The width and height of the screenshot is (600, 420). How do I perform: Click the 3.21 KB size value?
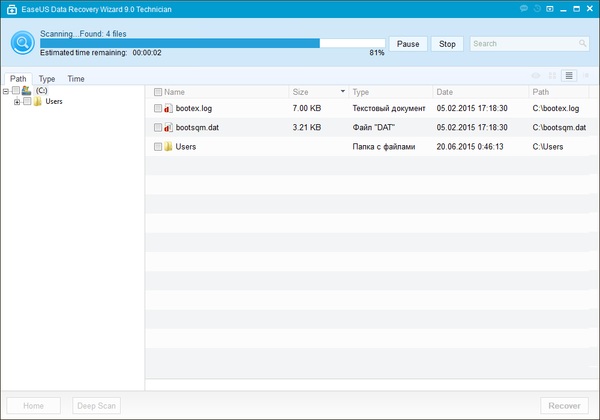pyautogui.click(x=307, y=127)
